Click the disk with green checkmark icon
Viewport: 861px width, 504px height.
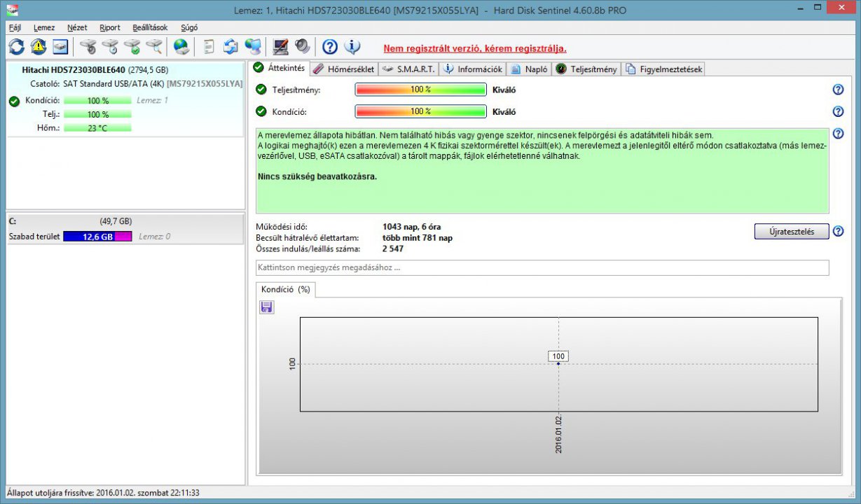[132, 47]
